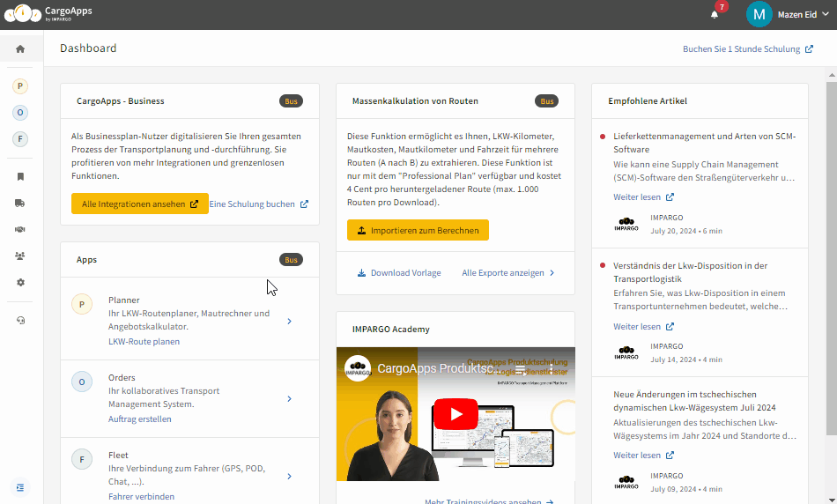Click the Planner app title text

124,300
